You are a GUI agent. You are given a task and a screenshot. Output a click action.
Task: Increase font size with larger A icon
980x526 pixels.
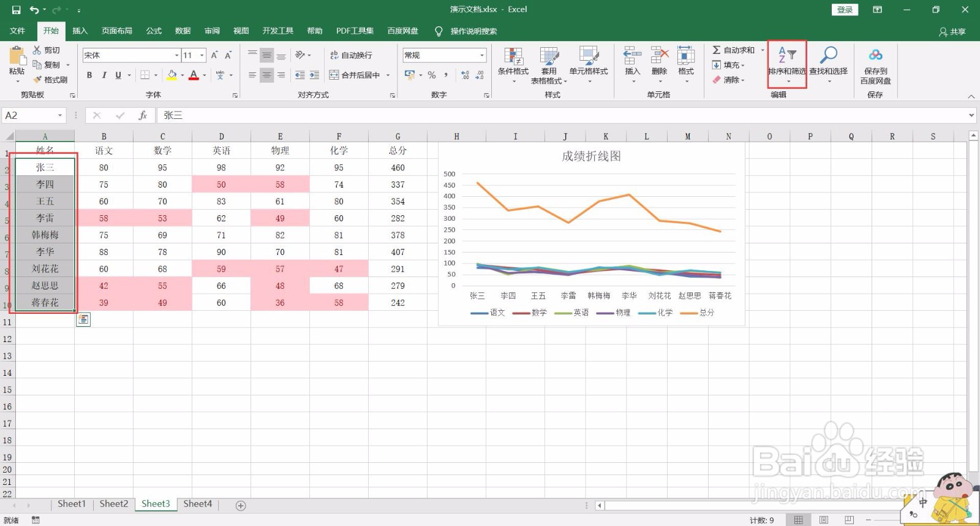[214, 55]
